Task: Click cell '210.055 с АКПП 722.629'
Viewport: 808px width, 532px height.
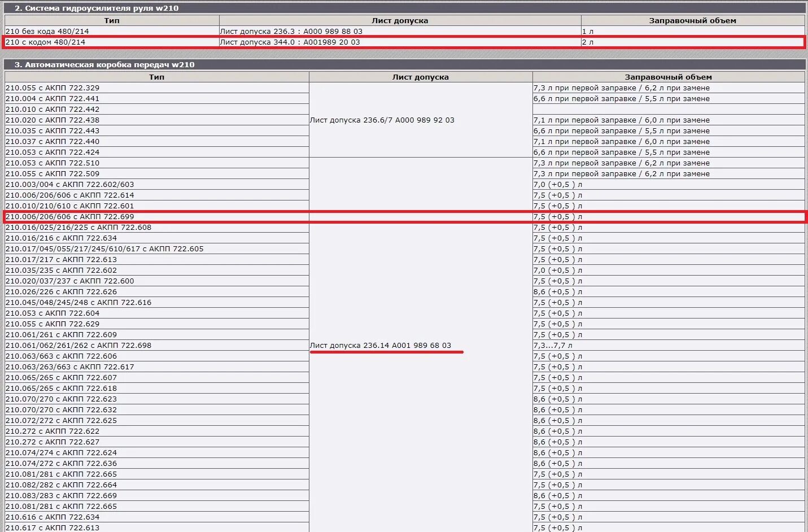Action: [157, 324]
